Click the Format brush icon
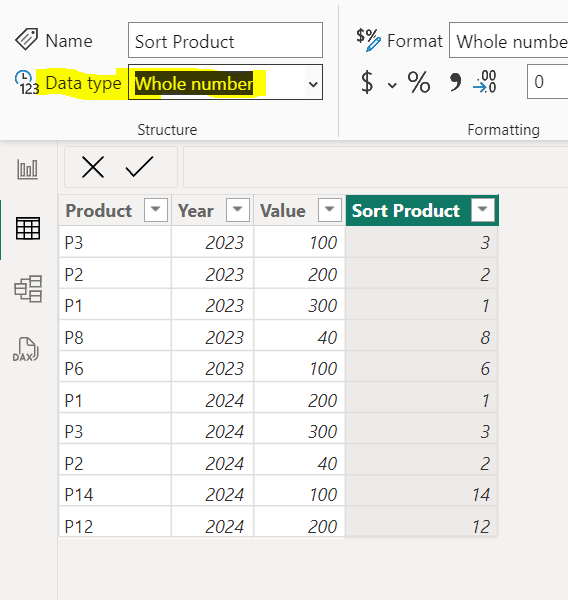This screenshot has height=600, width=568. click(368, 40)
